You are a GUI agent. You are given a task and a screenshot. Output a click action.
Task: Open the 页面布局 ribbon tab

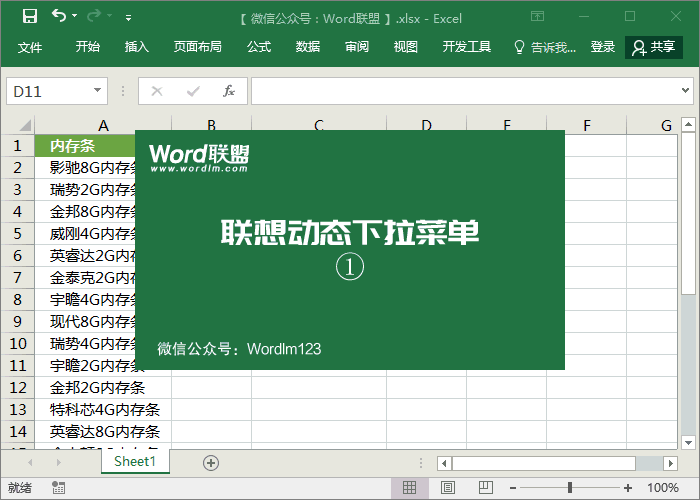coord(198,46)
